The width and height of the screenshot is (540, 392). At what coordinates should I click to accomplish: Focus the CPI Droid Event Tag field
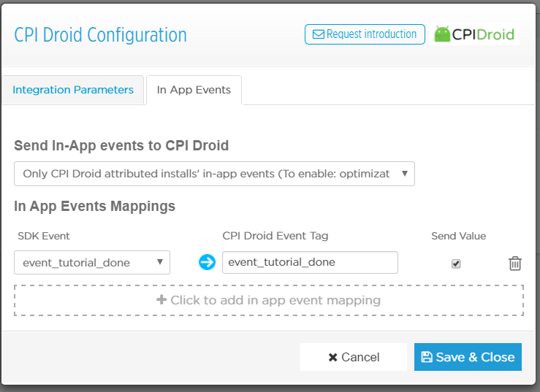(x=310, y=263)
